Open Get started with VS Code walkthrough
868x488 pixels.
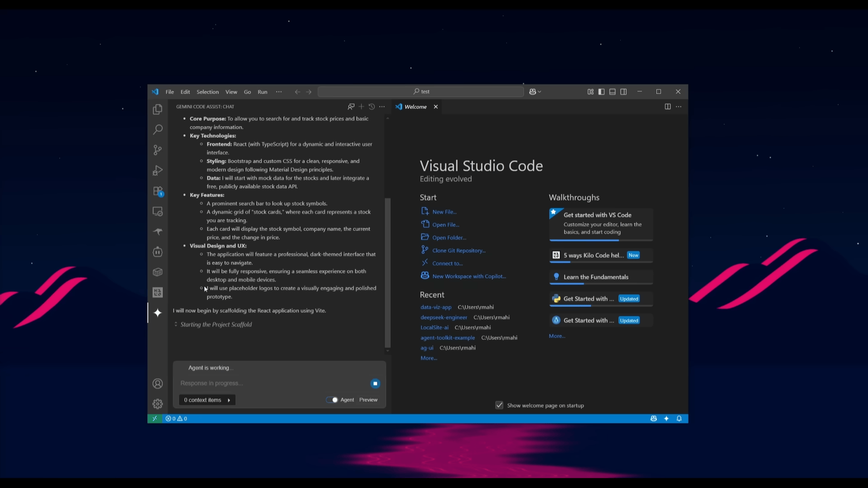pos(601,224)
